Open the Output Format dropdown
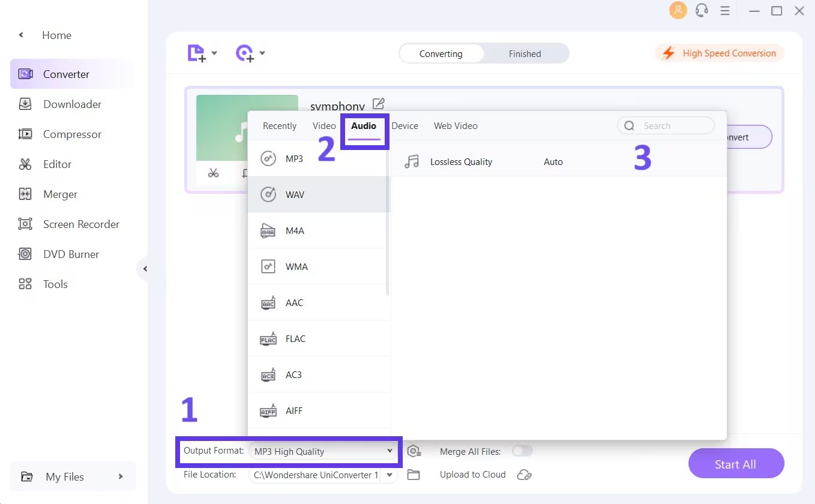815x504 pixels. tap(323, 451)
